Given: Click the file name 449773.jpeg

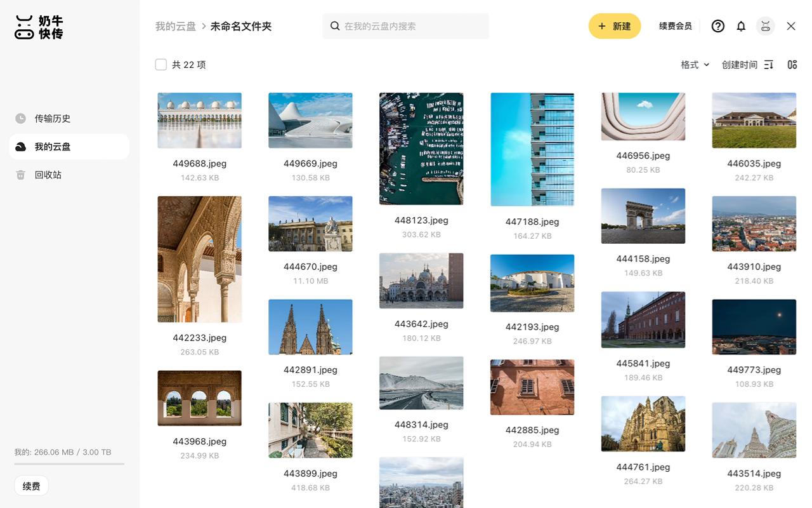Looking at the screenshot, I should pos(754,370).
